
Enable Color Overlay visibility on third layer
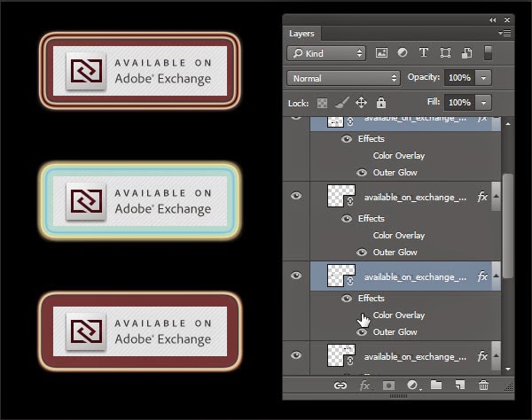362,315
